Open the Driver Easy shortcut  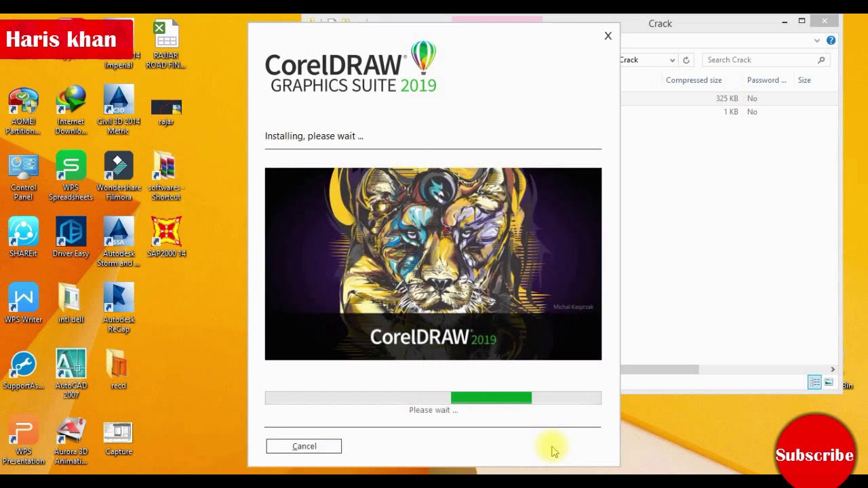(71, 237)
